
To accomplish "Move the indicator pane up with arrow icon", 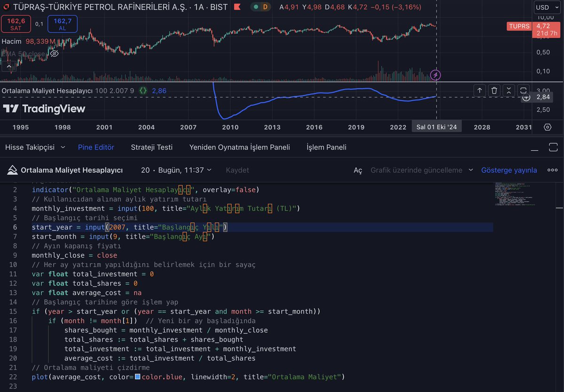I will 479,91.
